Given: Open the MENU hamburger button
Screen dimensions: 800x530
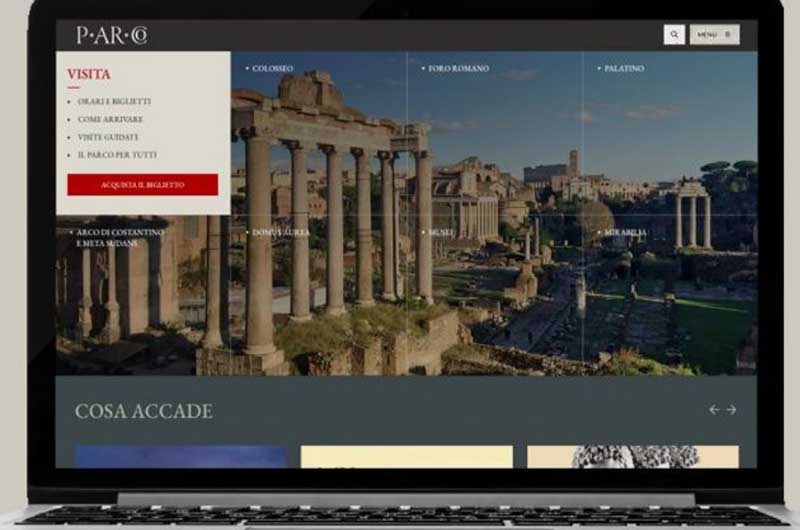Looking at the screenshot, I should tap(714, 35).
